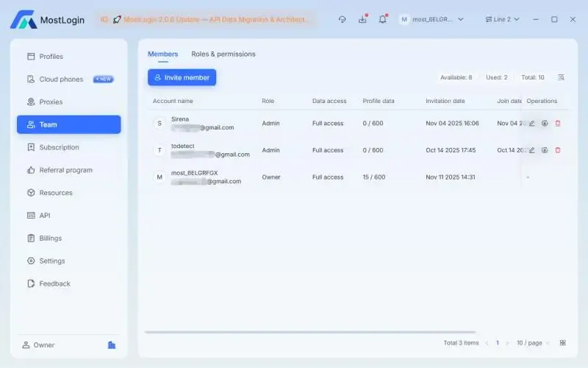The height and width of the screenshot is (368, 588).
Task: Open the Referral program page
Action: pyautogui.click(x=65, y=170)
